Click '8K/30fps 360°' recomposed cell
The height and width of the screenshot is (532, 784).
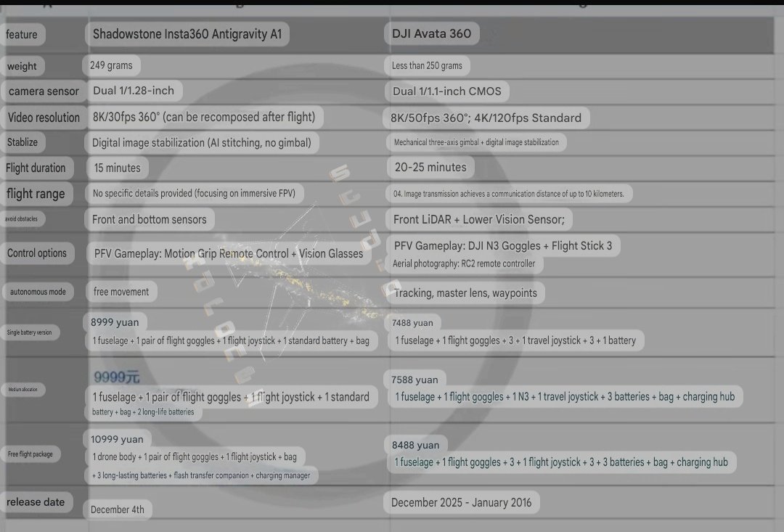pyautogui.click(x=204, y=117)
